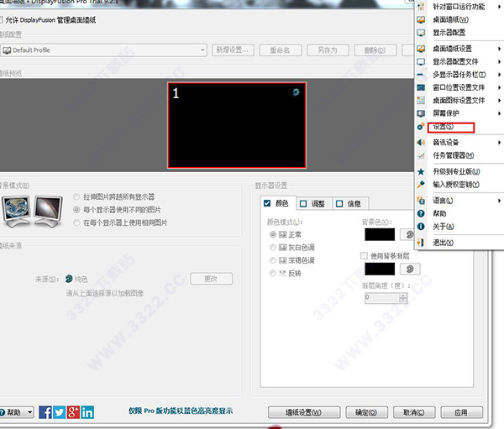Click the 桌面墙纸设置 icon
504x429 pixels.
pos(421,49)
